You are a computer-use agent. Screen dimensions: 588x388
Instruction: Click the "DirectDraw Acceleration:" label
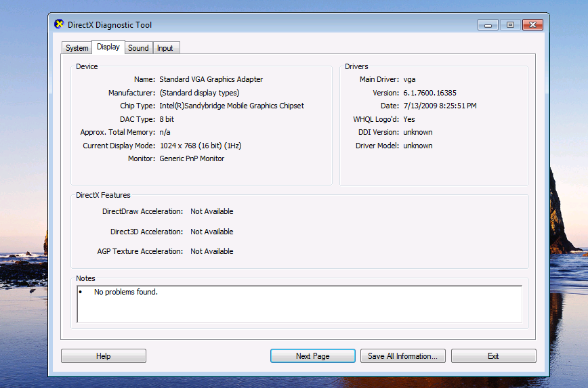(142, 211)
